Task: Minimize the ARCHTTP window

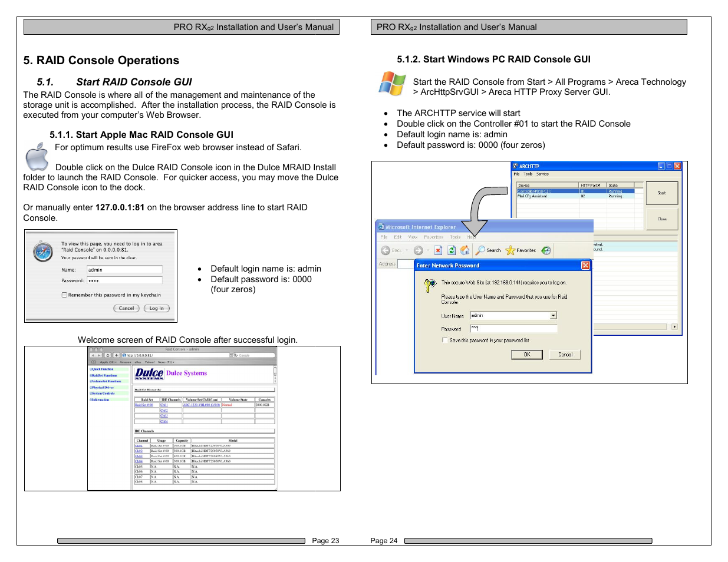Action: tap(661, 166)
